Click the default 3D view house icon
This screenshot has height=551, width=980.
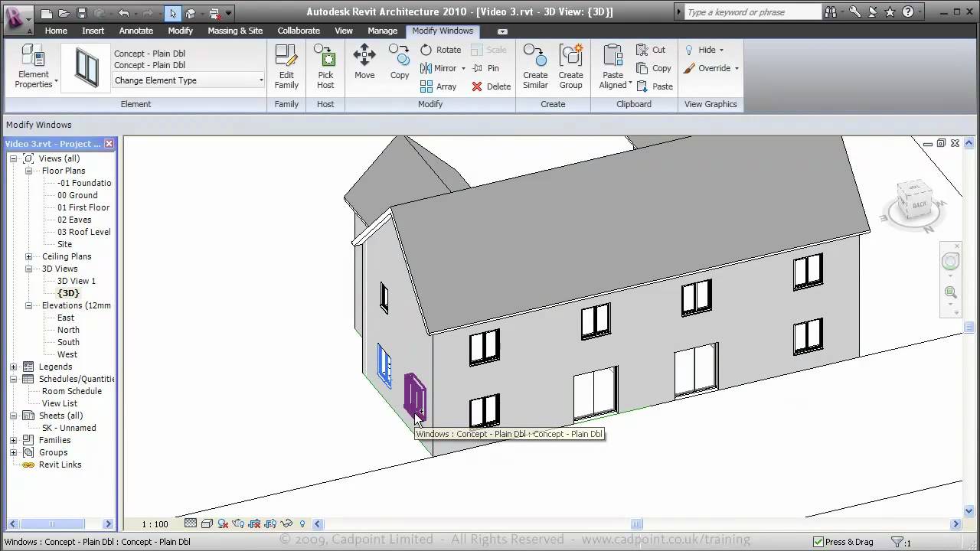[191, 13]
